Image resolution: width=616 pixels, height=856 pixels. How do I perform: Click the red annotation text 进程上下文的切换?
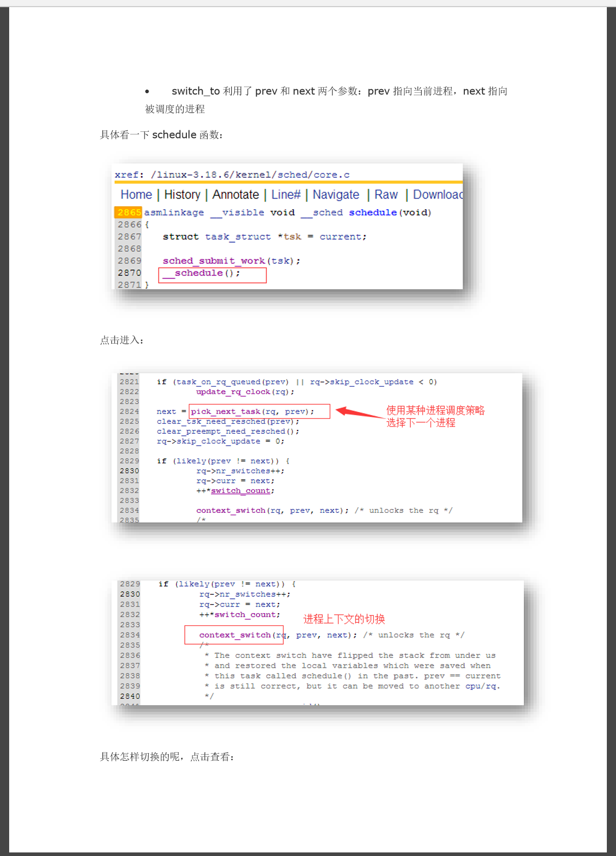(344, 619)
